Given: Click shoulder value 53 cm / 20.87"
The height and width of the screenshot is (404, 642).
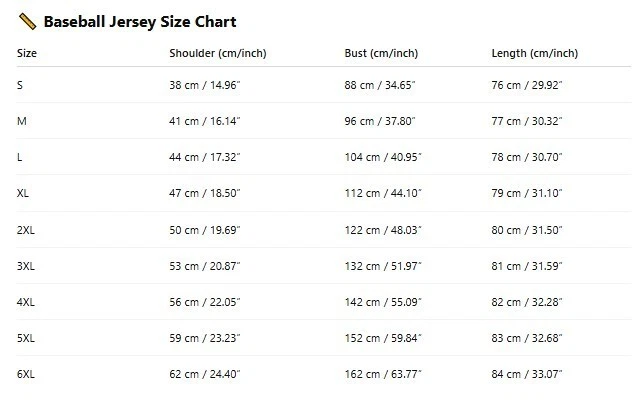Looking at the screenshot, I should coord(205,265).
